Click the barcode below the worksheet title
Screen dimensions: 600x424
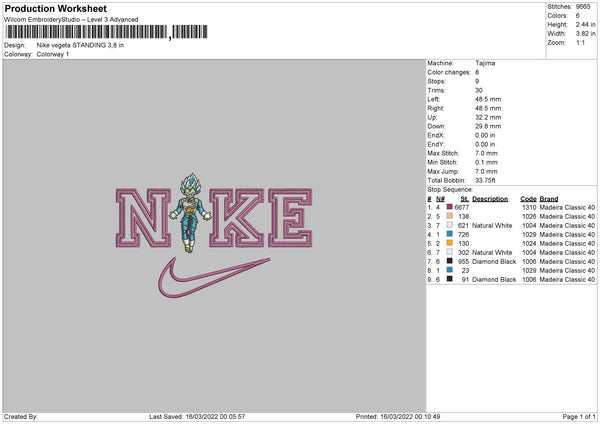(106, 32)
